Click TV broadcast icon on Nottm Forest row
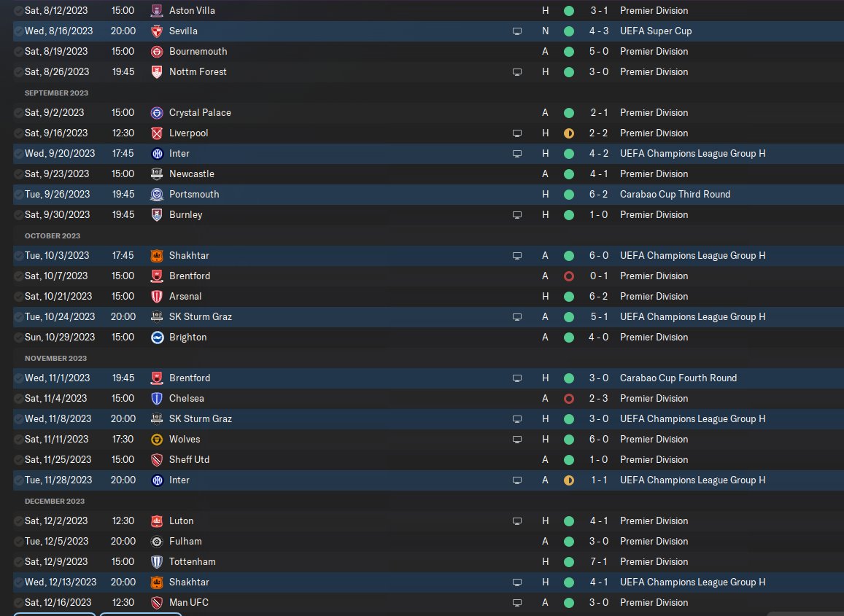This screenshot has height=616, width=844. pos(516,72)
